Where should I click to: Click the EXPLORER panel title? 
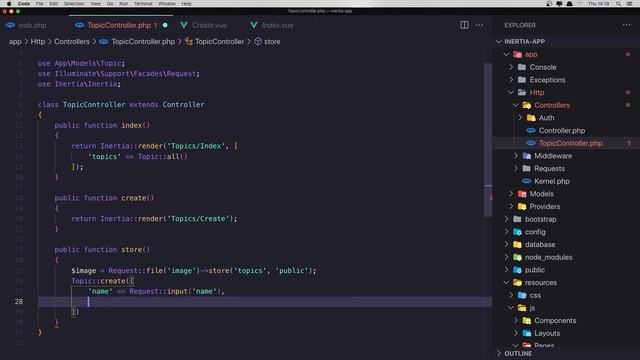520,25
